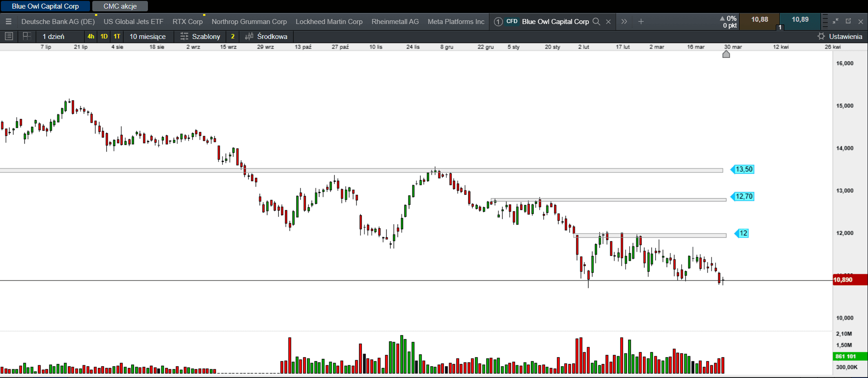Switch to the CMC akcje tab
This screenshot has height=378, width=868.
(120, 6)
